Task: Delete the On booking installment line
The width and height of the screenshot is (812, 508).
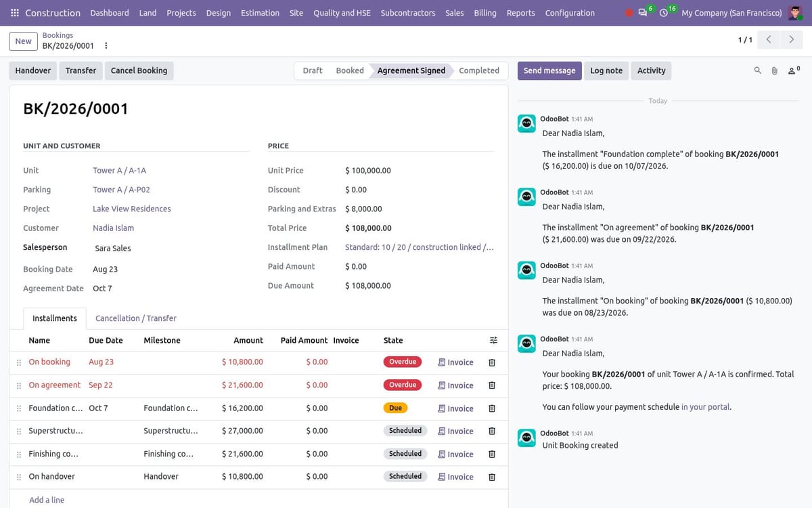Action: [492, 362]
